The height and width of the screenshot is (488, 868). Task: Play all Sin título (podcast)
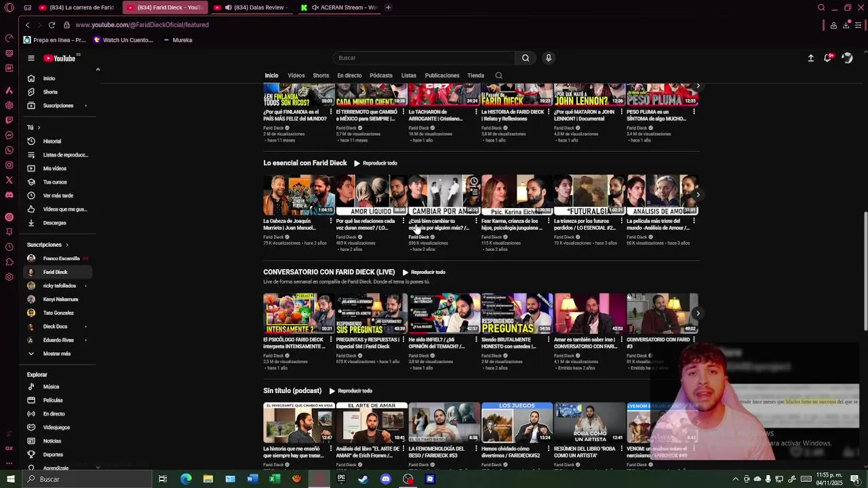coord(351,391)
